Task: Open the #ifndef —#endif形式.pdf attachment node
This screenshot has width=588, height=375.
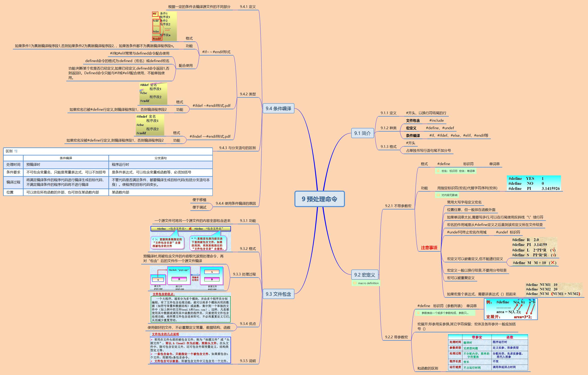Action: tap(210, 136)
